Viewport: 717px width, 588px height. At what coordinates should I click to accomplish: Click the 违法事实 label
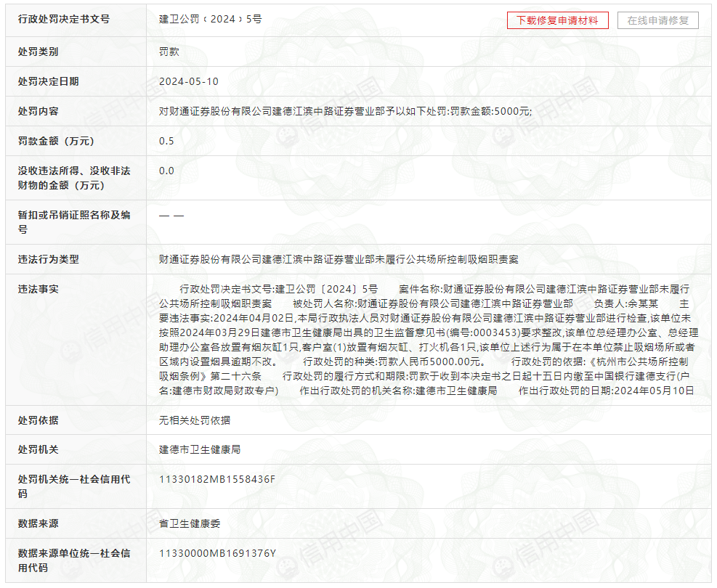tap(38, 289)
